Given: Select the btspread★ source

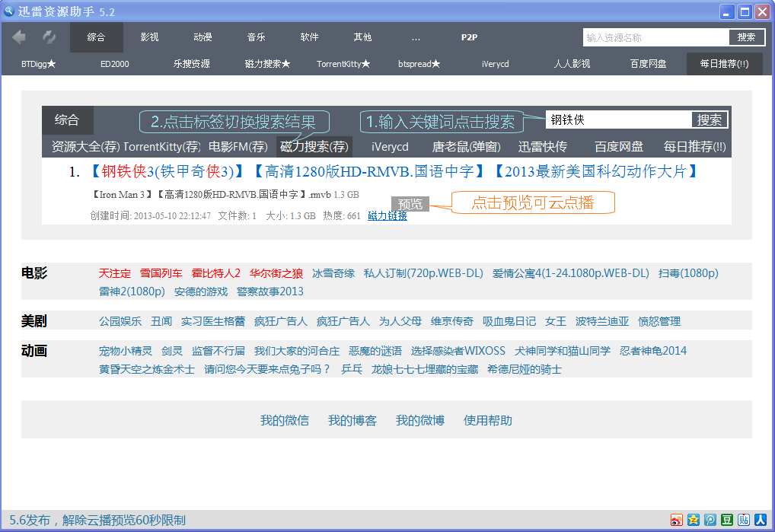Looking at the screenshot, I should coord(419,64).
